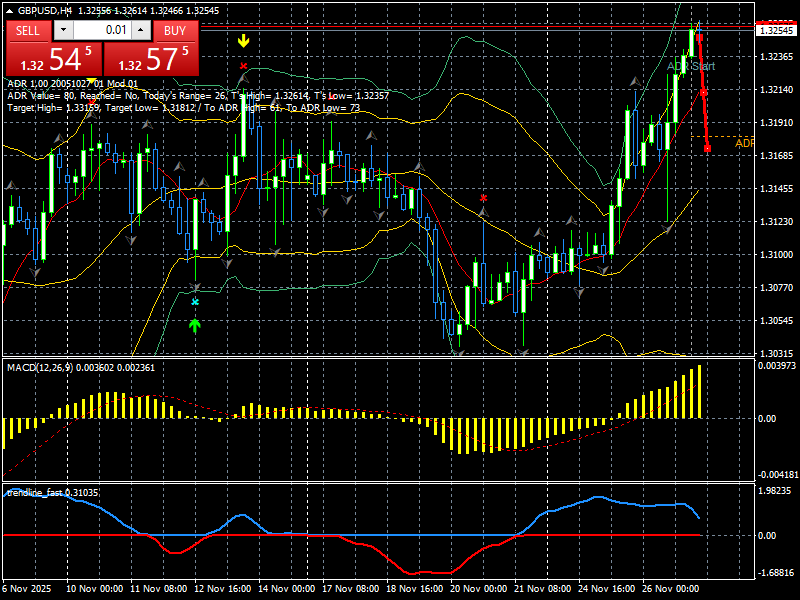Screen dimensions: 800x600
Task: Click trendline scale value 1.98235
Action: click(776, 490)
